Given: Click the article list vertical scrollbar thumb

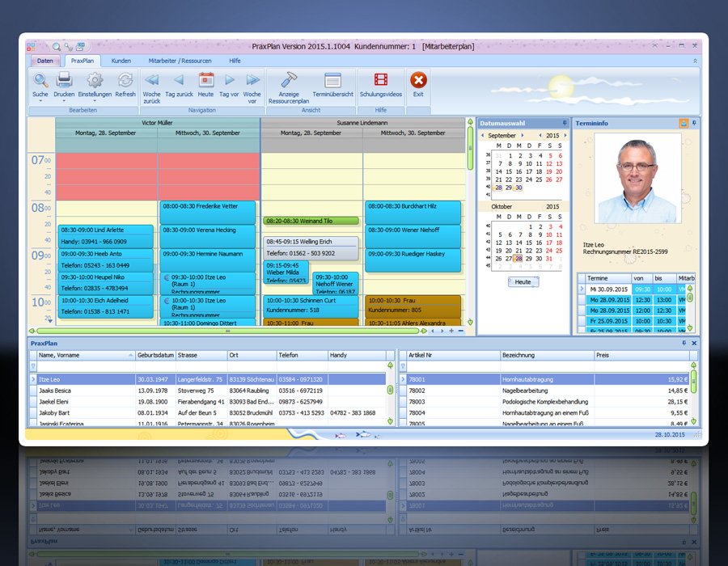Looking at the screenshot, I should pyautogui.click(x=694, y=380).
